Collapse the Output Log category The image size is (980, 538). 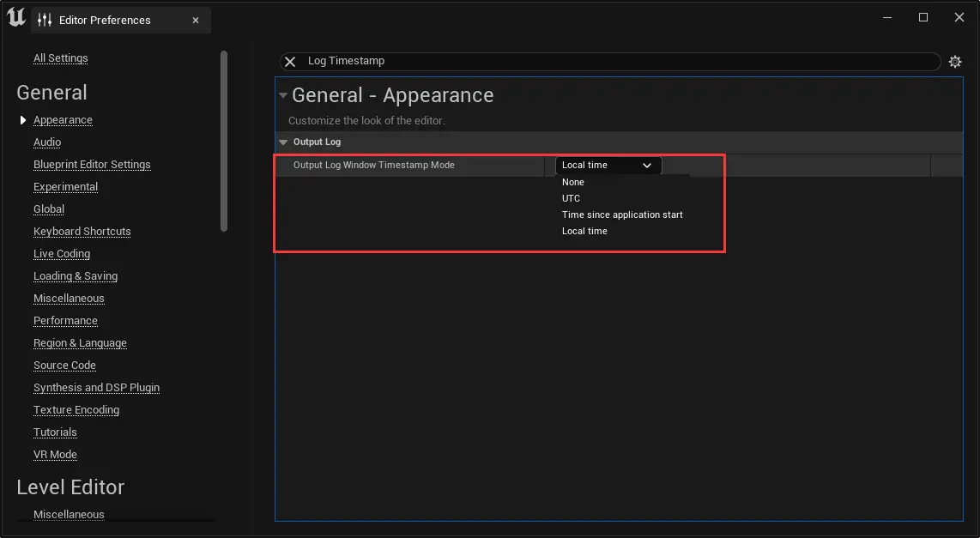(x=283, y=142)
